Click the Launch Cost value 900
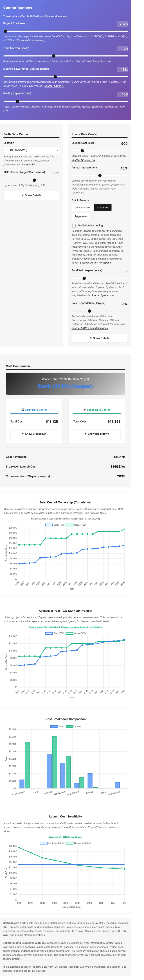 (x=124, y=144)
